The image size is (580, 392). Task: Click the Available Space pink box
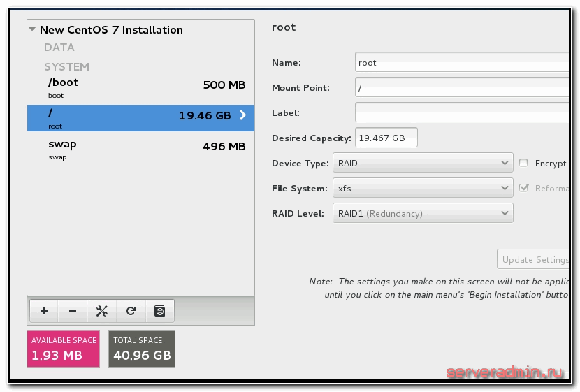pyautogui.click(x=64, y=348)
